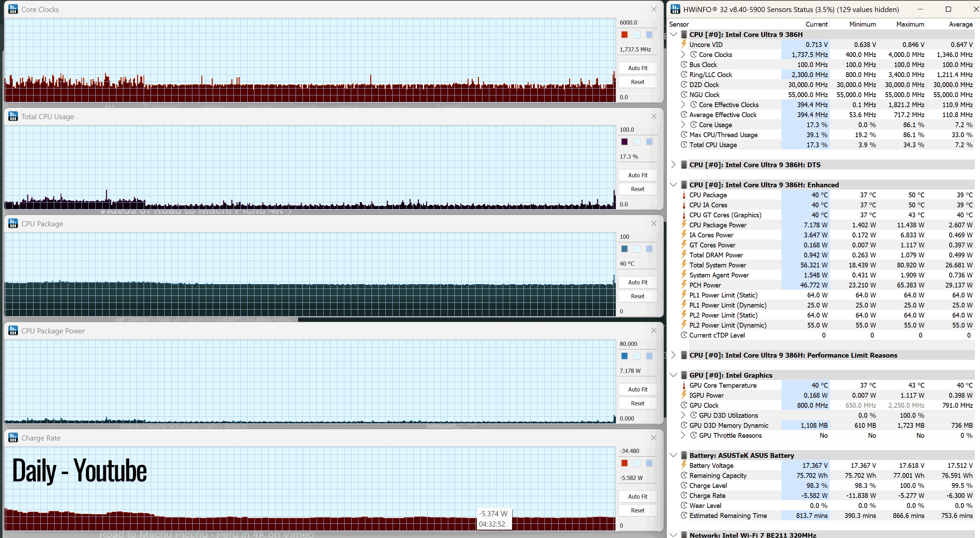
Task: Click the clock icon beside Estimated Remaining Time
Action: tap(684, 516)
